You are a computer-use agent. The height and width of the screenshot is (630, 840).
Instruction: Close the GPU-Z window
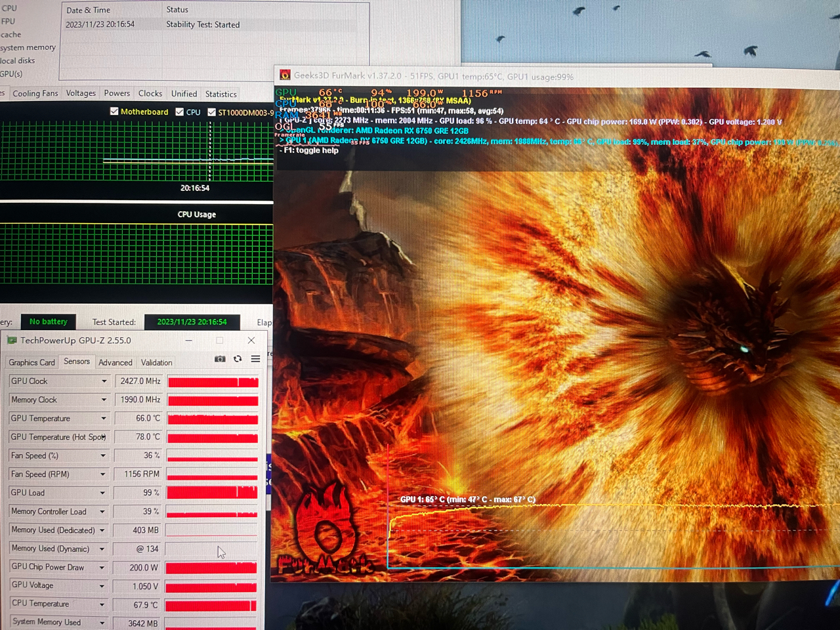[x=251, y=340]
